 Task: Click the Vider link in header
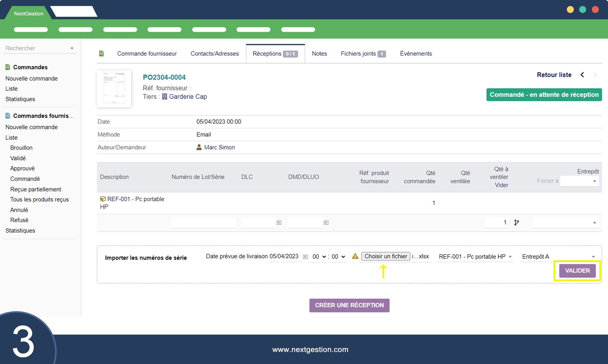coord(501,185)
